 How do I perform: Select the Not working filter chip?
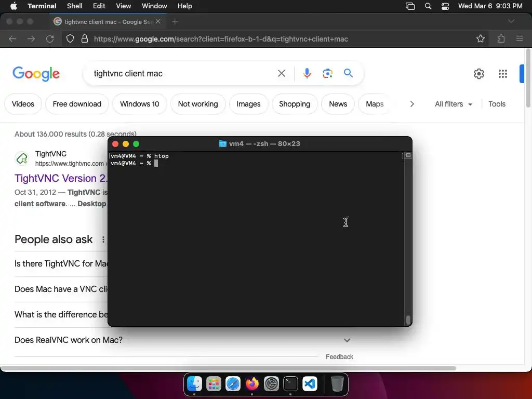tap(198, 104)
